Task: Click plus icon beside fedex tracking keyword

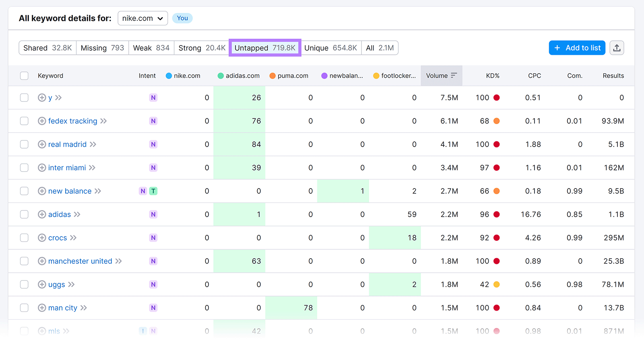Action: [42, 121]
